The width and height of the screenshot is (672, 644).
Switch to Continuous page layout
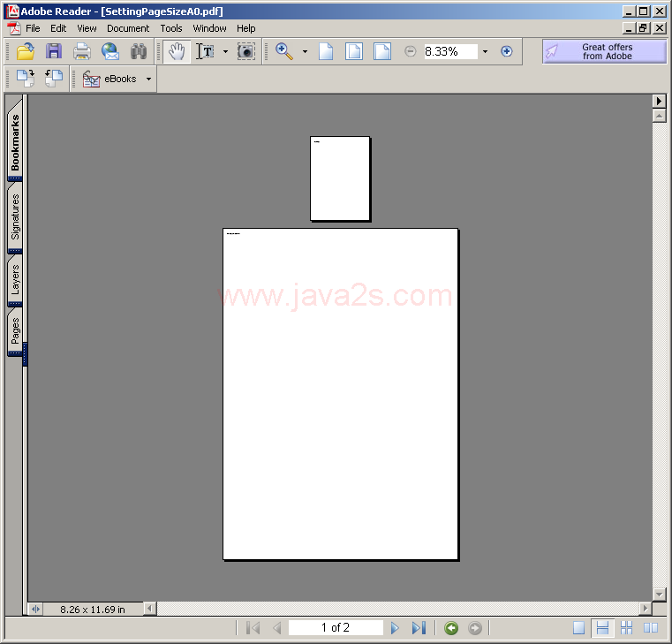coord(602,628)
